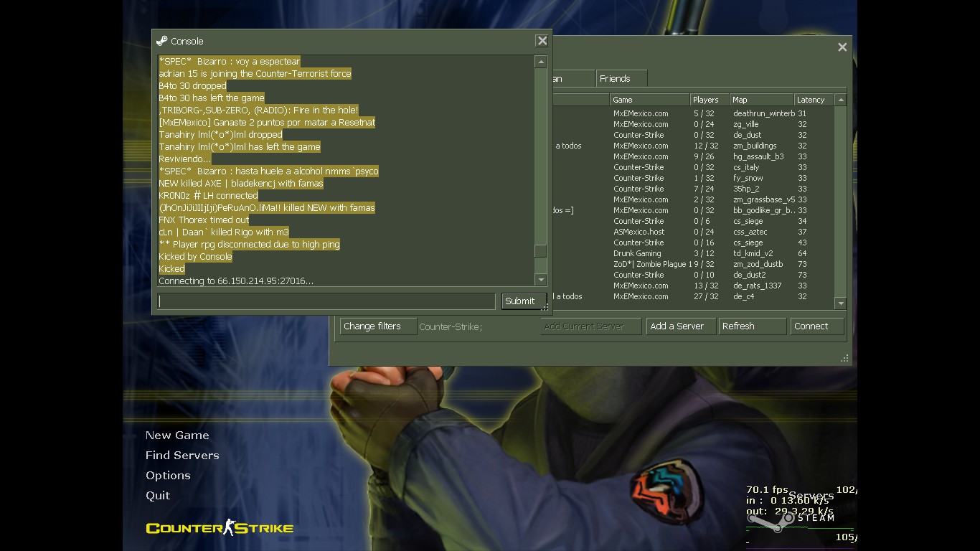
Task: Sort the server list by Game column
Action: [x=649, y=100]
